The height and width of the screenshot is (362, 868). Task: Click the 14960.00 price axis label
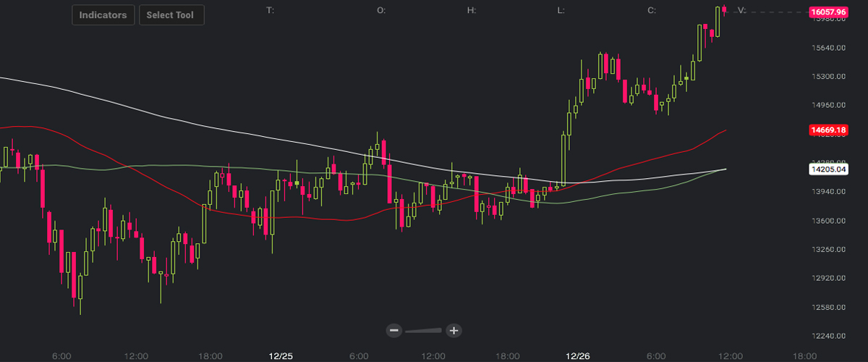tap(828, 105)
